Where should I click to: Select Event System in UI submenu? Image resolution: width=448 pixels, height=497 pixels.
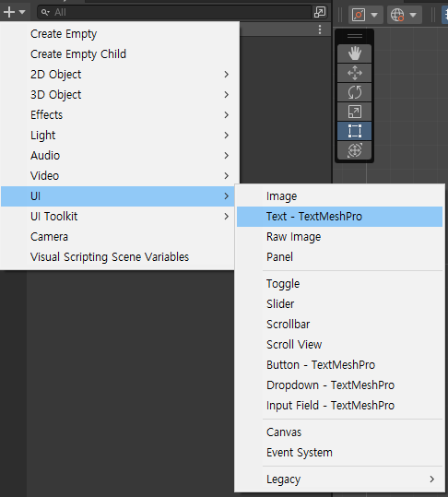pyautogui.click(x=339, y=453)
